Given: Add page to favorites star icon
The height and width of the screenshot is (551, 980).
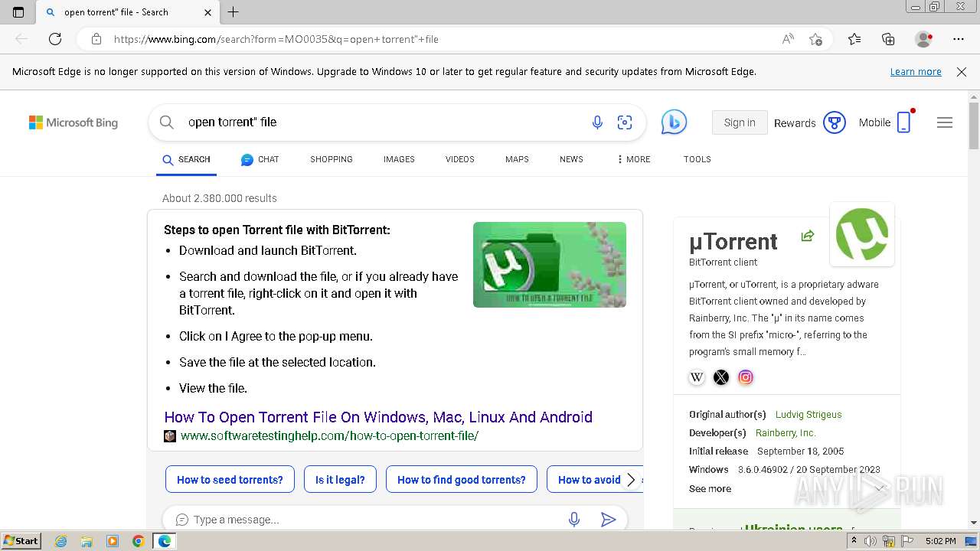Looking at the screenshot, I should pos(815,39).
